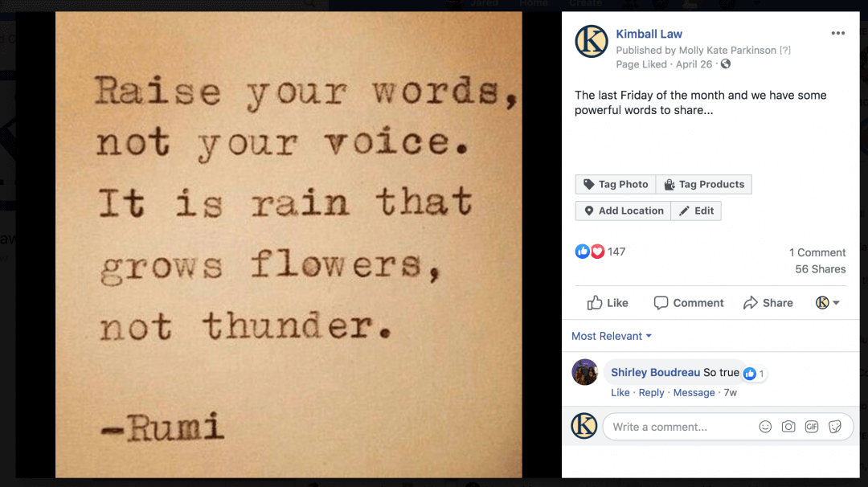Viewport: 868px width, 487px height.
Task: Open the three-dot post options menu
Action: tap(837, 33)
